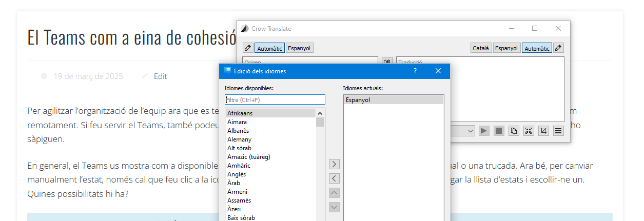The image size is (644, 221).
Task: Expand the translation engine dropdown arrow
Action: (x=471, y=131)
